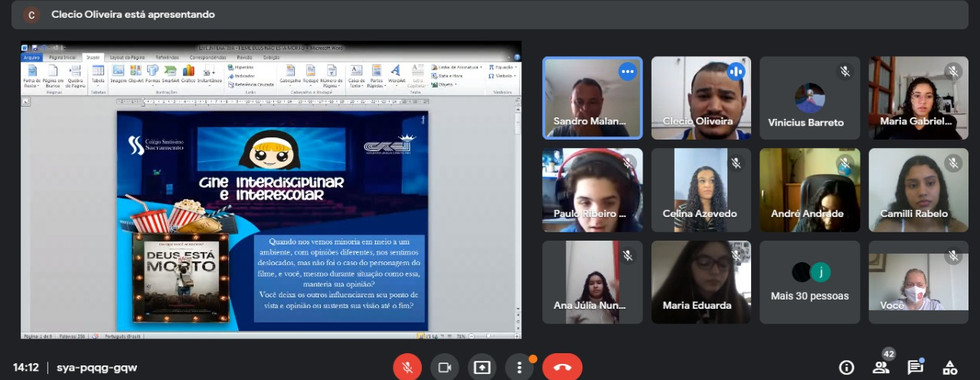Click the SmartArt icon

(x=171, y=74)
